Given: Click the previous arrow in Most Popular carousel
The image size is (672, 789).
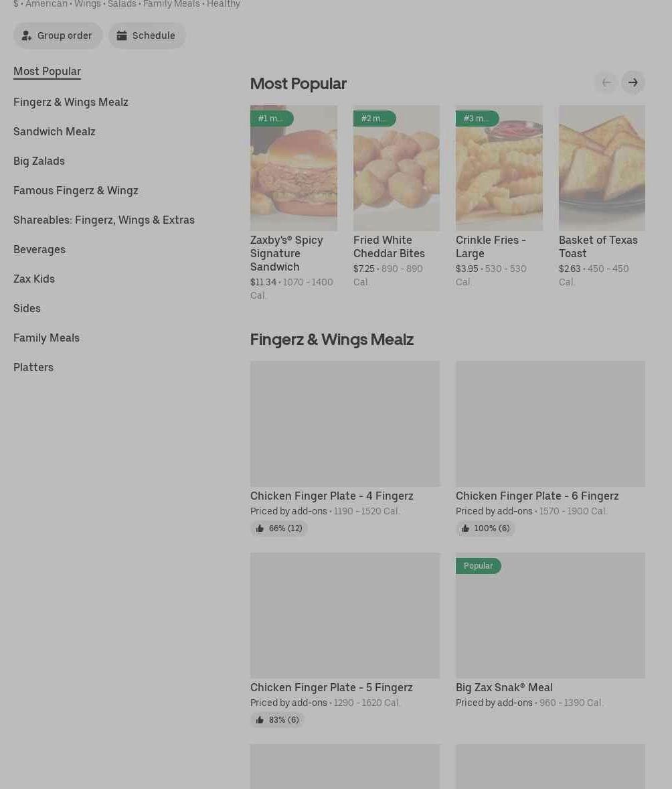Looking at the screenshot, I should [606, 82].
